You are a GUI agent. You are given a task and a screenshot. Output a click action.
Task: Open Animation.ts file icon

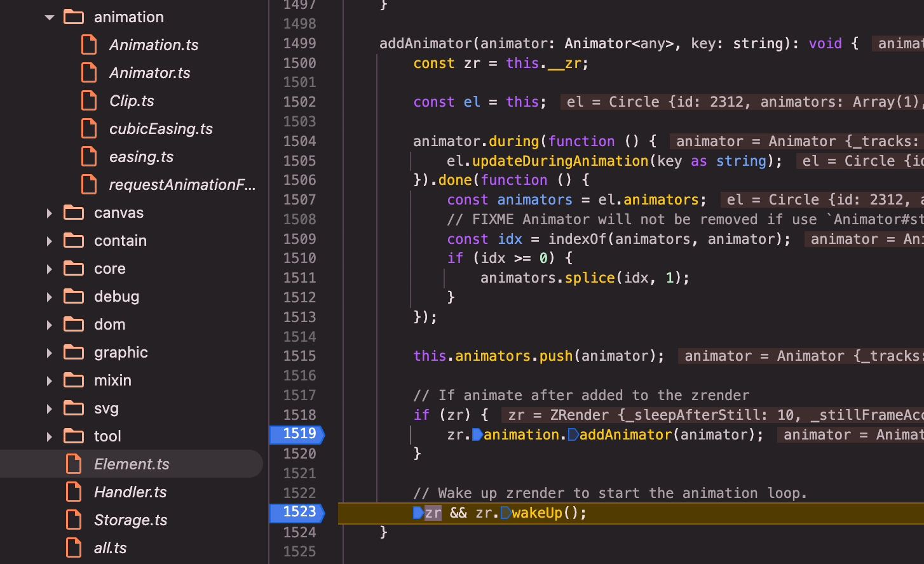89,45
